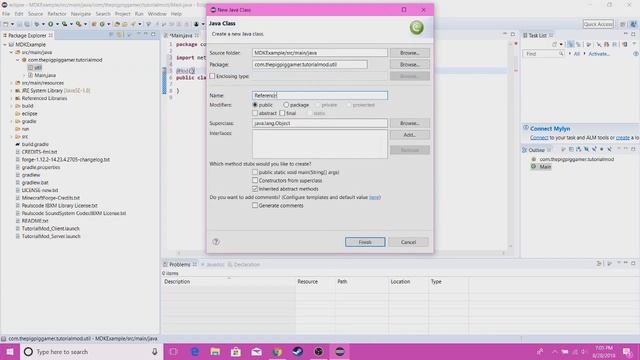Viewport: 640px width, 360px height.
Task: Click the Run with Coverage toolbar icon
Action: [x=64, y=24]
